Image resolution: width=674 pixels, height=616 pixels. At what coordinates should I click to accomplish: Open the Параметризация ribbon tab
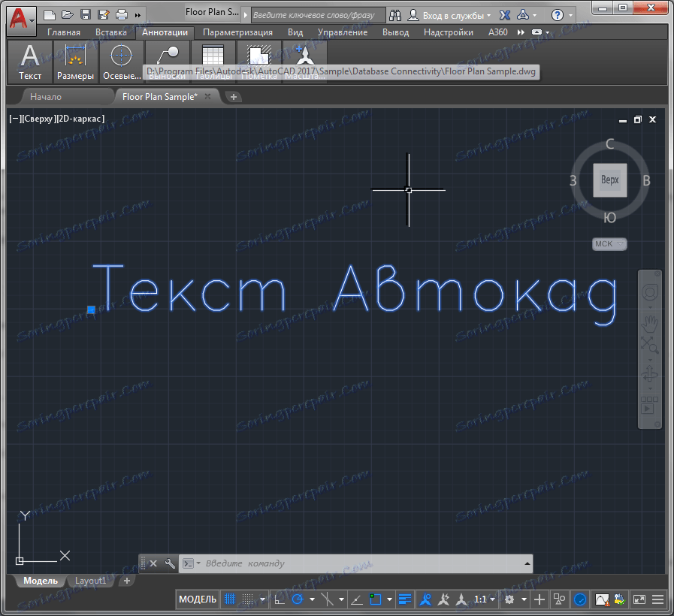237,32
